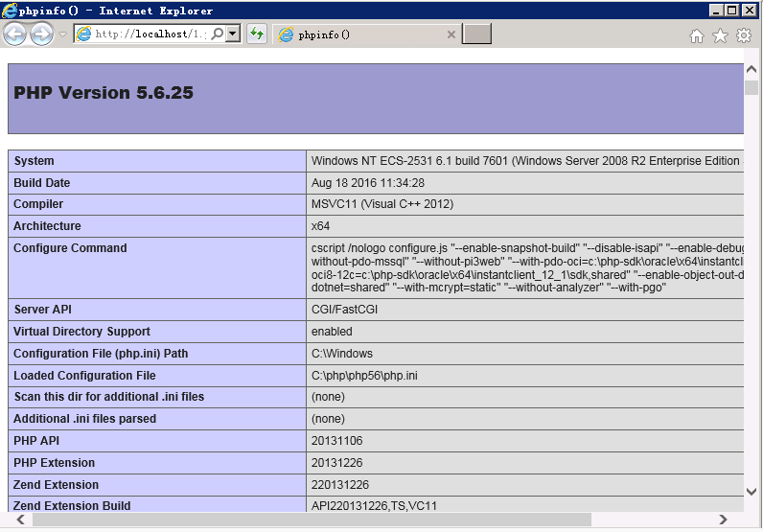The width and height of the screenshot is (763, 532).
Task: Click the browser Back arrow button
Action: click(14, 35)
